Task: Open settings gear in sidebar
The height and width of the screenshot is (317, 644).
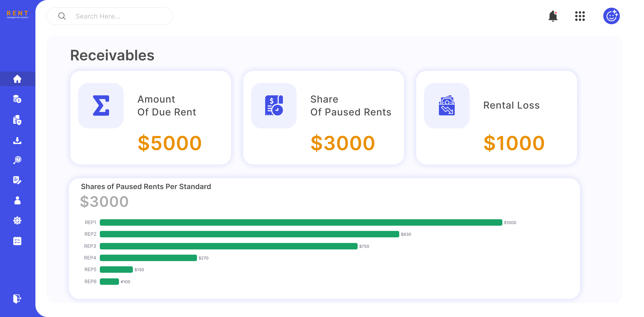Action: 17,221
